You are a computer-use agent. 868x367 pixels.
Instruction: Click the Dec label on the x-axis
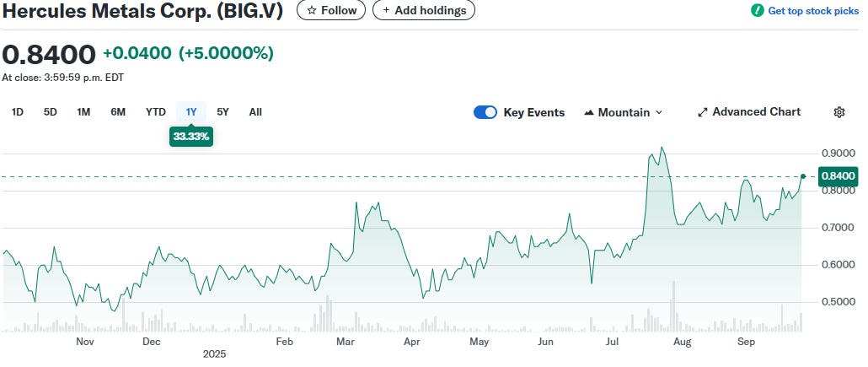click(x=151, y=342)
